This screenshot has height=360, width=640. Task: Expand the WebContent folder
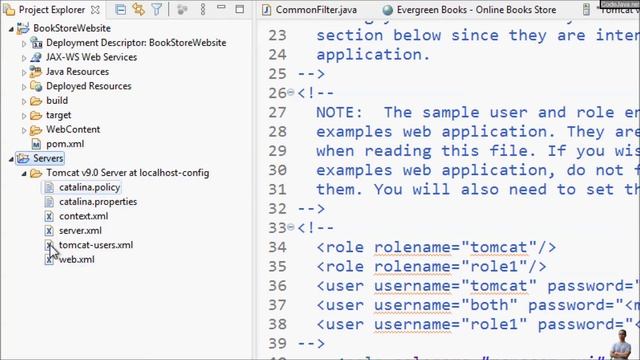click(x=24, y=130)
